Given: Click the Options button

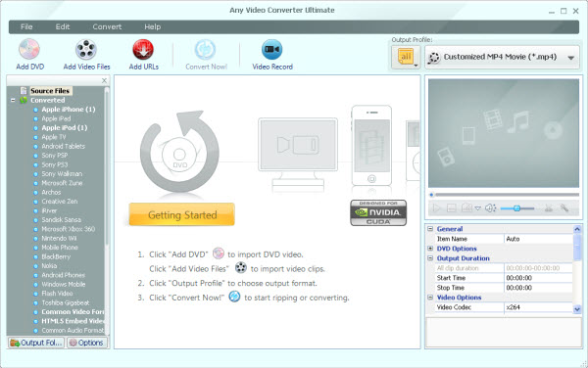Looking at the screenshot, I should pos(86,343).
